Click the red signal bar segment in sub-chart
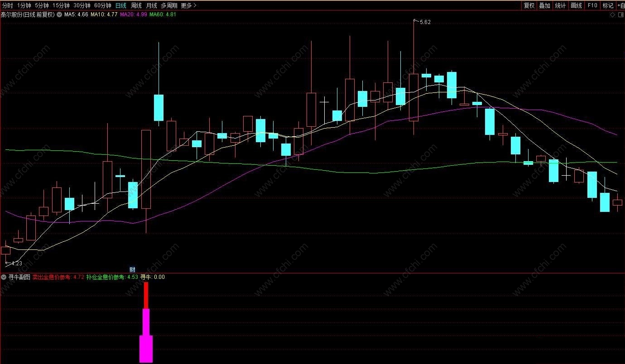This screenshot has height=364, width=625. point(146,296)
